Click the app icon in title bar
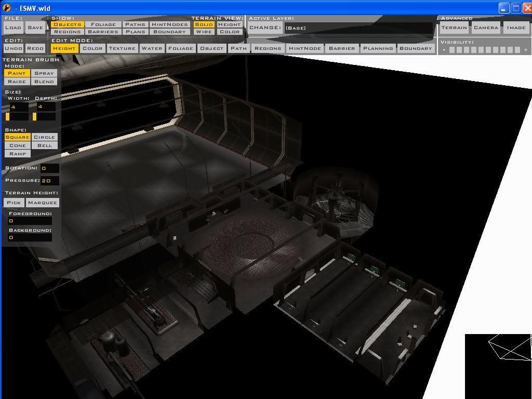Image resolution: width=532 pixels, height=399 pixels. pyautogui.click(x=7, y=8)
